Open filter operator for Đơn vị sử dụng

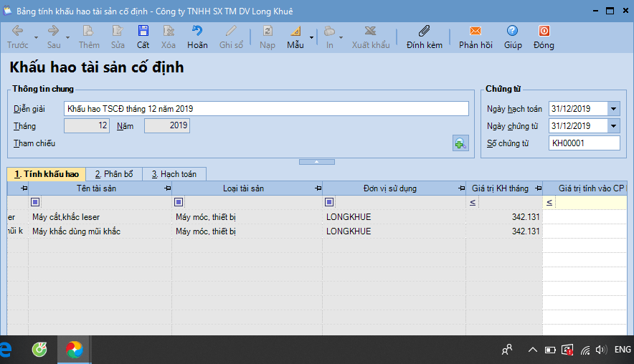(329, 202)
